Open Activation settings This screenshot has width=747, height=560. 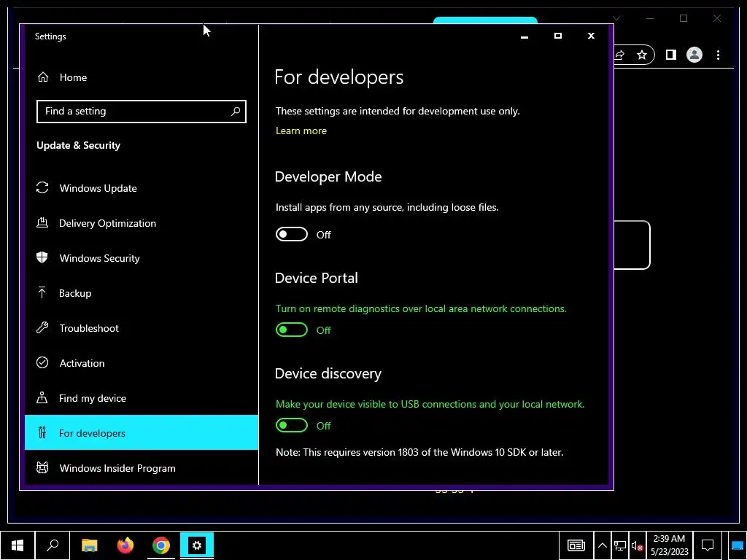click(x=141, y=363)
